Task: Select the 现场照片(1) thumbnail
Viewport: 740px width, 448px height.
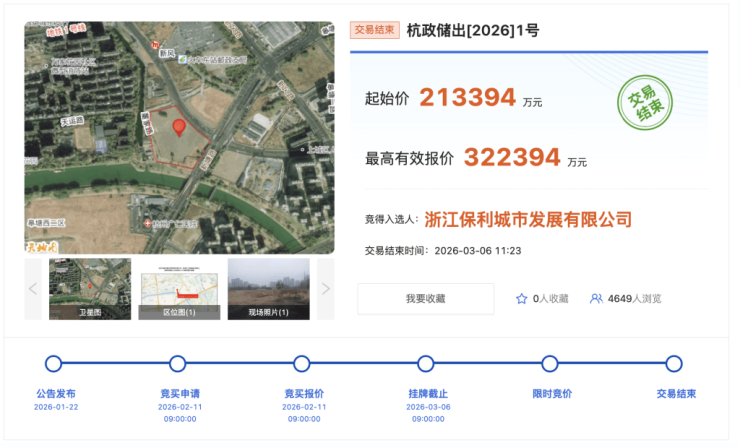Action: pyautogui.click(x=268, y=289)
